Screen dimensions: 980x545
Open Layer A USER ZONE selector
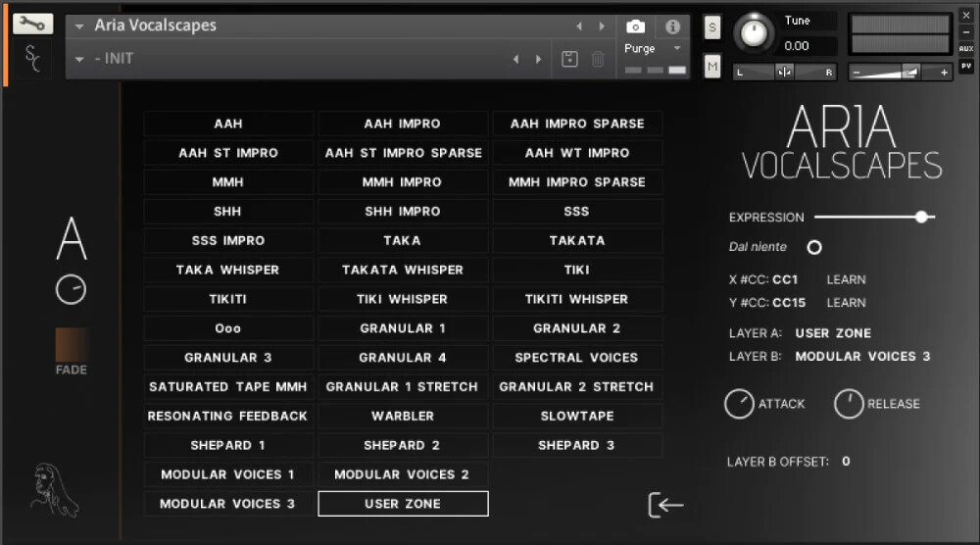[832, 333]
